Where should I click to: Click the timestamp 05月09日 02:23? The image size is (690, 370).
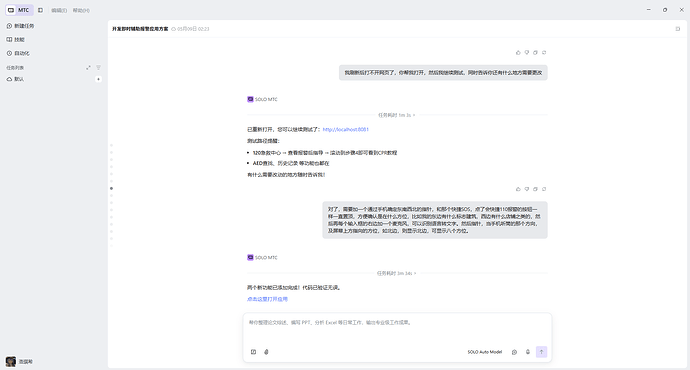[x=193, y=29]
